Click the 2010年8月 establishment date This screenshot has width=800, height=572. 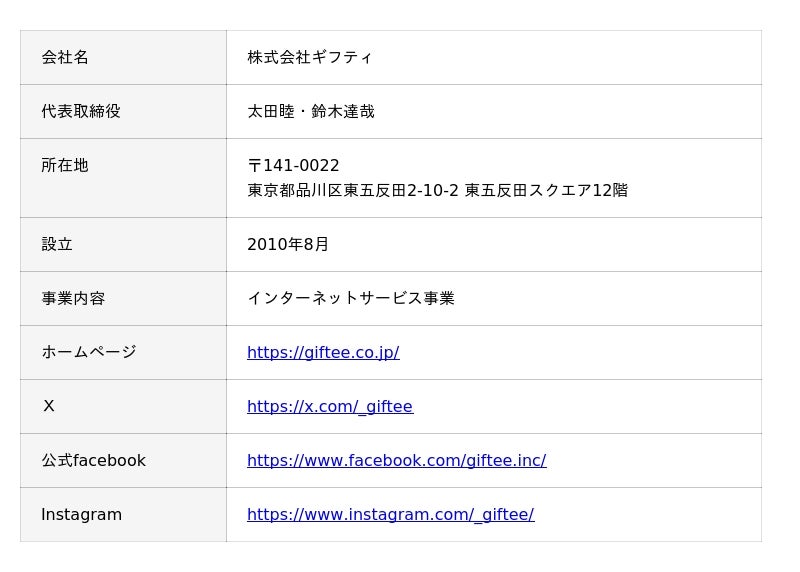pyautogui.click(x=288, y=244)
